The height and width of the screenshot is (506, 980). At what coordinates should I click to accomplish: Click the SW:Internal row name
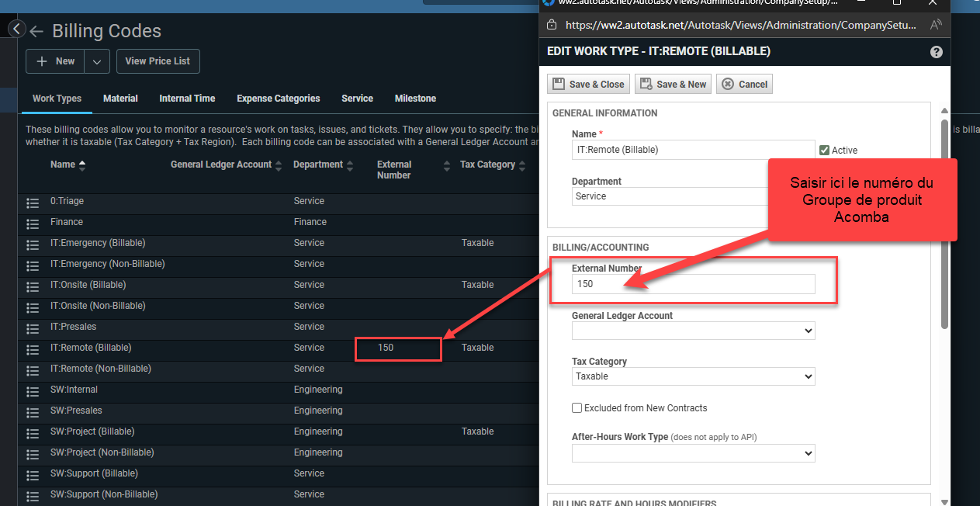74,390
